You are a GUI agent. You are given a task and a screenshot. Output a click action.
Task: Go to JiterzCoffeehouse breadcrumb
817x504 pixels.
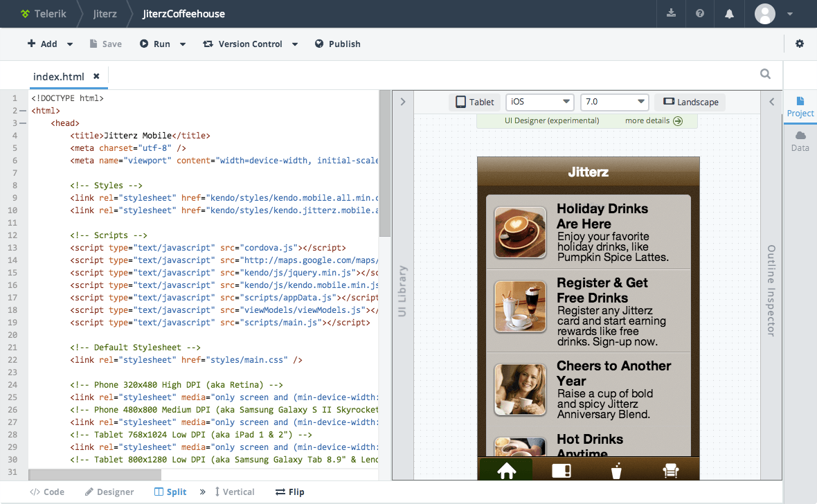pyautogui.click(x=183, y=14)
